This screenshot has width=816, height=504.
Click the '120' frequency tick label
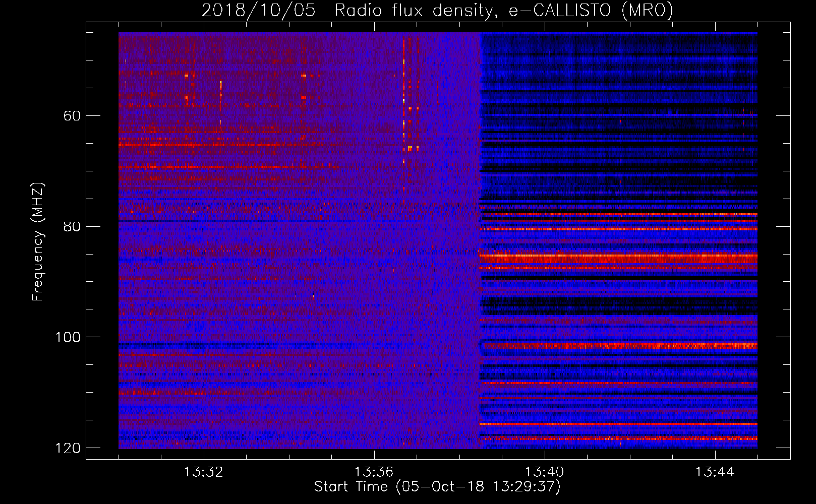click(68, 448)
